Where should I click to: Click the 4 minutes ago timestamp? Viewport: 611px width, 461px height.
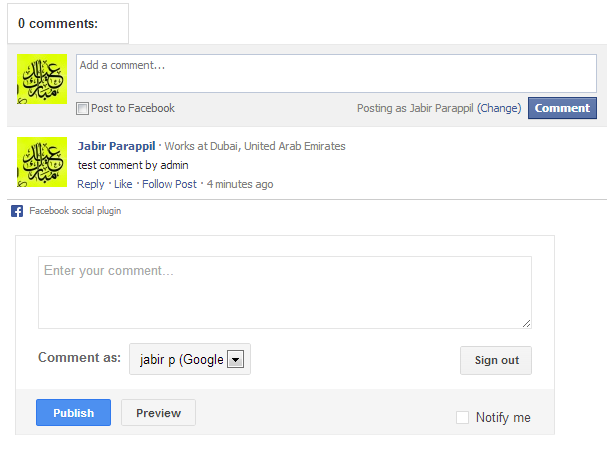[240, 184]
